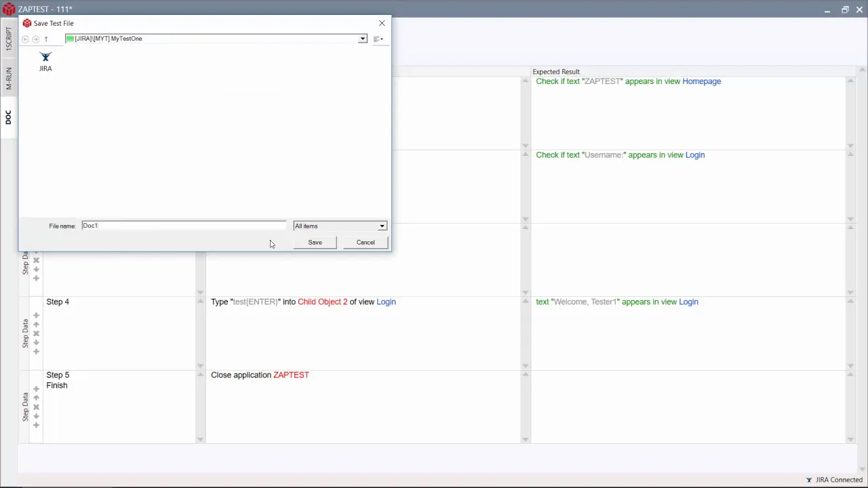Move Step 5 down with the down arrow

tap(36, 416)
